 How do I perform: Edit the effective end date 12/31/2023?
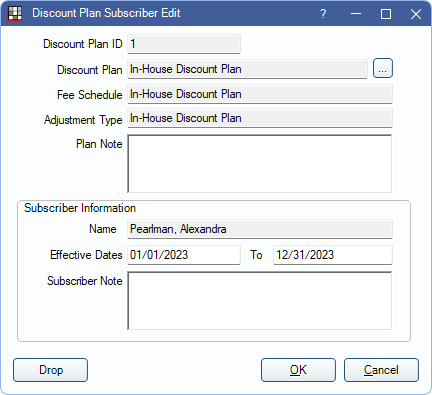(x=333, y=255)
